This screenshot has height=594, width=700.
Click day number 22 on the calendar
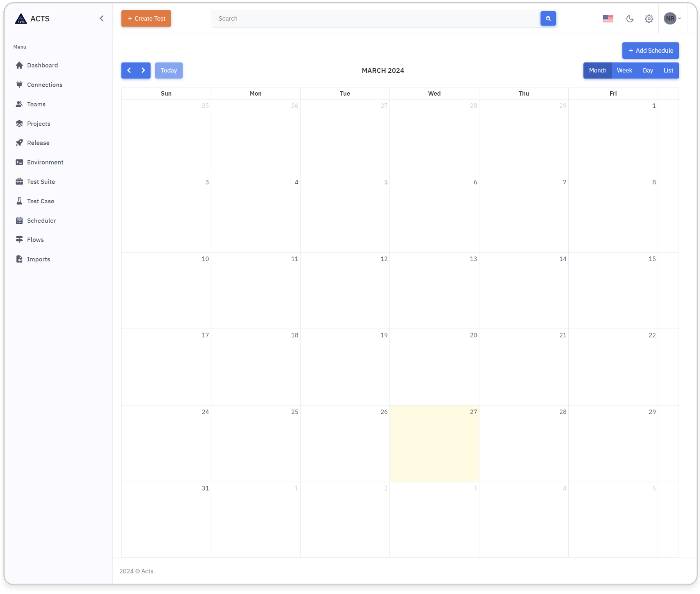(652, 335)
